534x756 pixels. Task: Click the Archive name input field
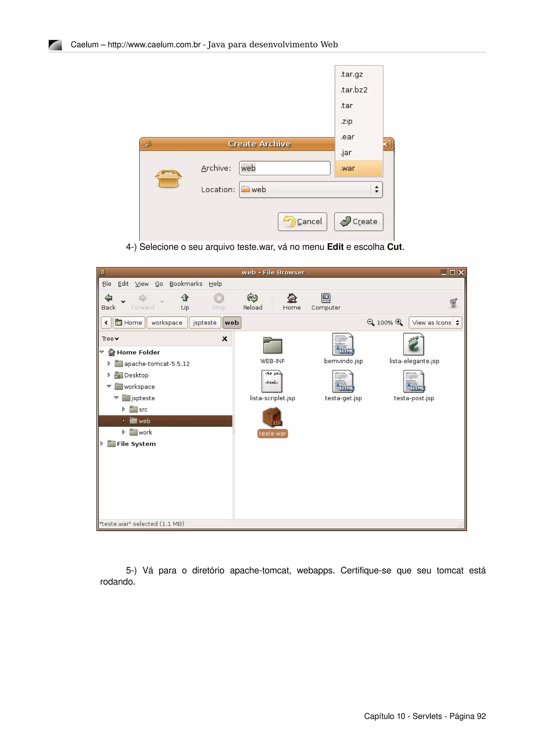[x=285, y=168]
